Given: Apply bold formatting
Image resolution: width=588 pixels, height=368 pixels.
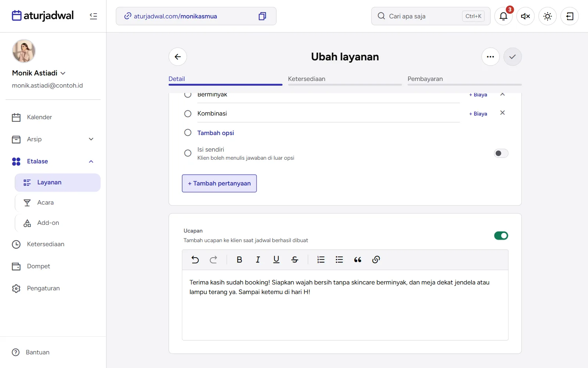Looking at the screenshot, I should click(239, 260).
